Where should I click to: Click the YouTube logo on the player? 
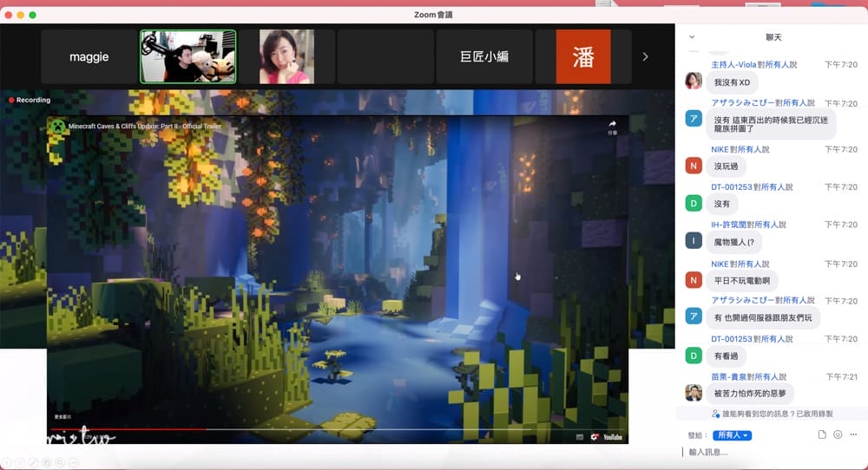coord(612,437)
